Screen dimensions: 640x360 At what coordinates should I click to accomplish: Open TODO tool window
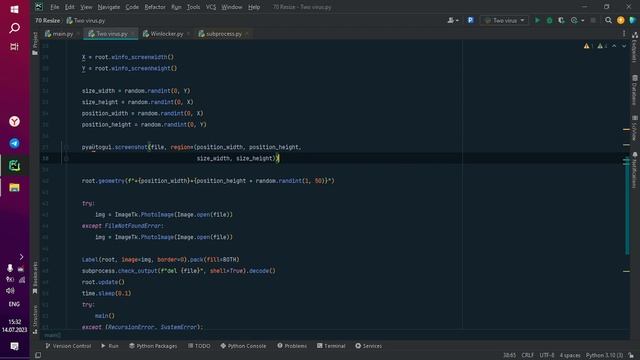click(x=199, y=346)
